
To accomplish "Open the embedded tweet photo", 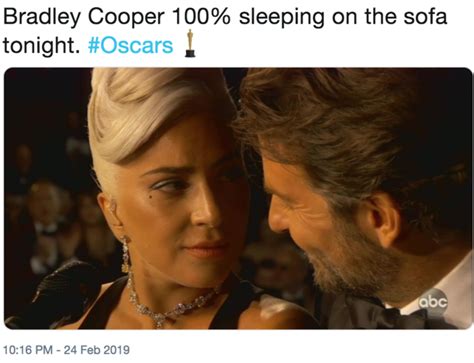I will (x=238, y=198).
